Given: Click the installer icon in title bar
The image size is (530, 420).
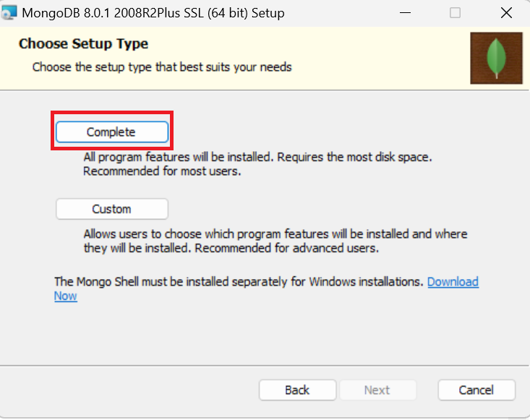Looking at the screenshot, I should (x=9, y=13).
